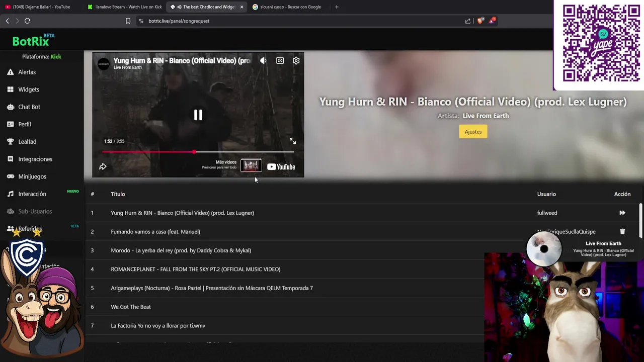This screenshot has height=362, width=644.
Task: Open Alertas in the sidebar
Action: (x=27, y=72)
